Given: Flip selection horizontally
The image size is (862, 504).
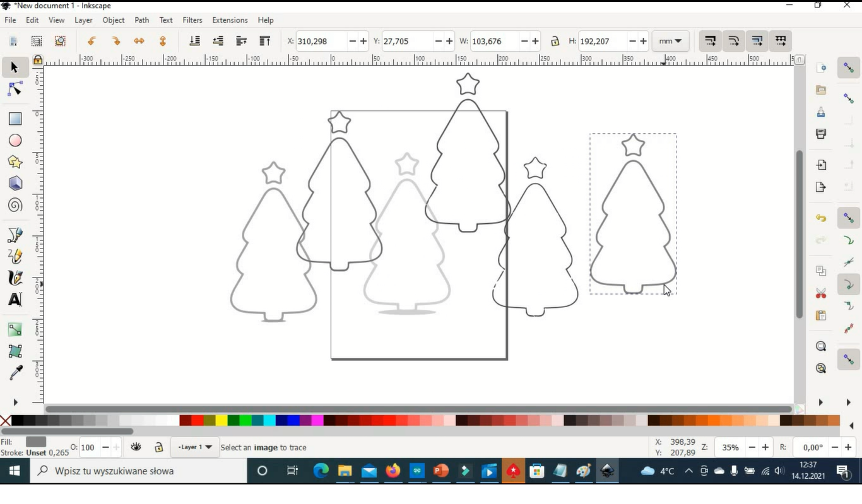Looking at the screenshot, I should [x=139, y=41].
